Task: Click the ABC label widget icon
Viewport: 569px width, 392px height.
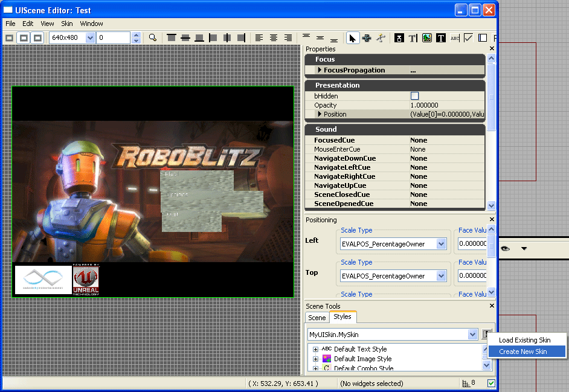Action: [455, 37]
